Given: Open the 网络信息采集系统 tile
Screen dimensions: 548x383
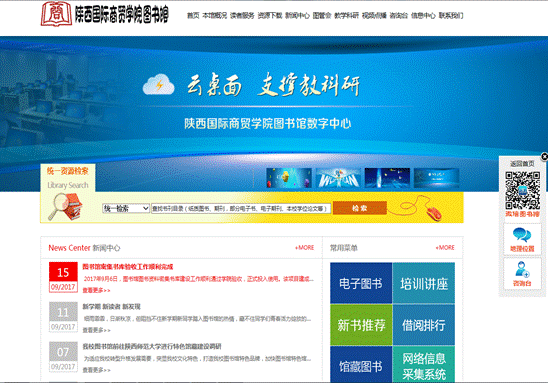Looking at the screenshot, I should [424, 364].
